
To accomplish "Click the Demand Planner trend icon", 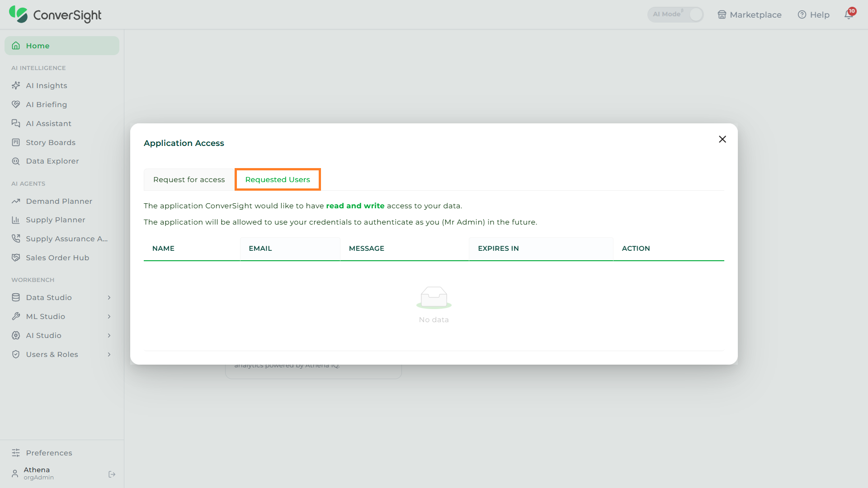I will [16, 201].
